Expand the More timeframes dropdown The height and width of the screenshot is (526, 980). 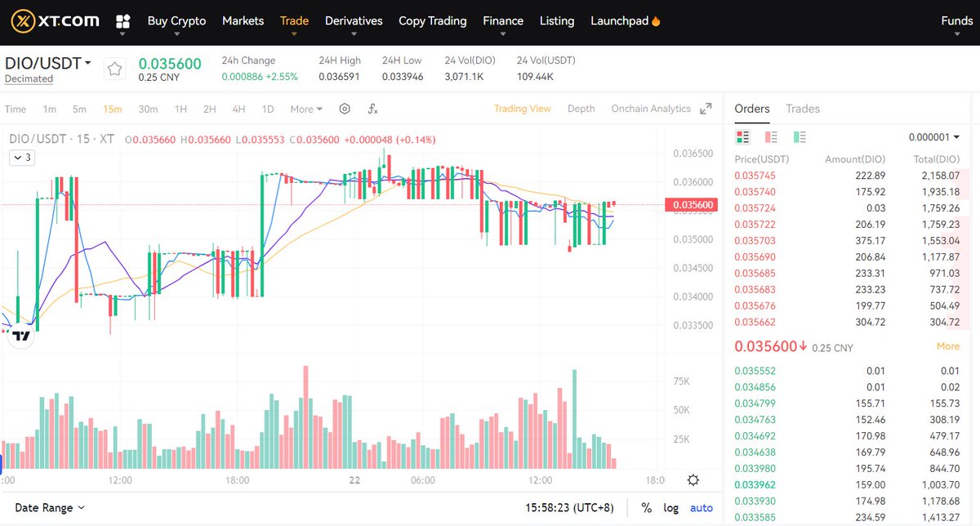[x=306, y=109]
